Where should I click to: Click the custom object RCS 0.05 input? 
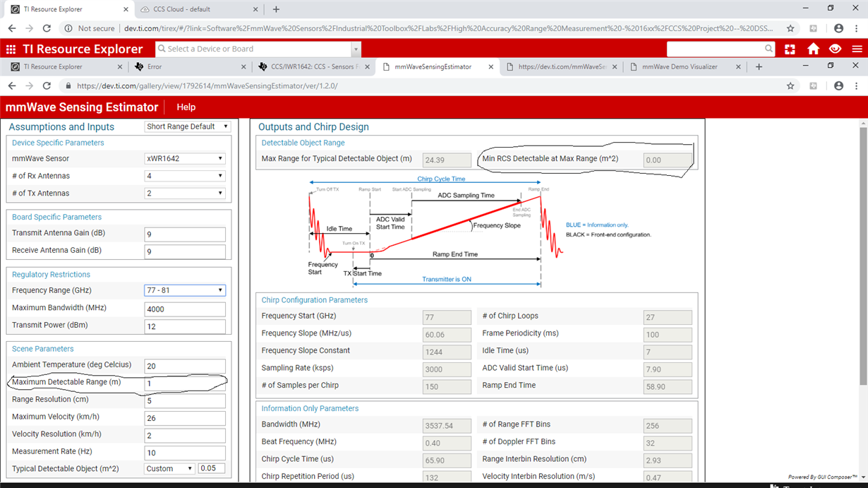click(211, 468)
